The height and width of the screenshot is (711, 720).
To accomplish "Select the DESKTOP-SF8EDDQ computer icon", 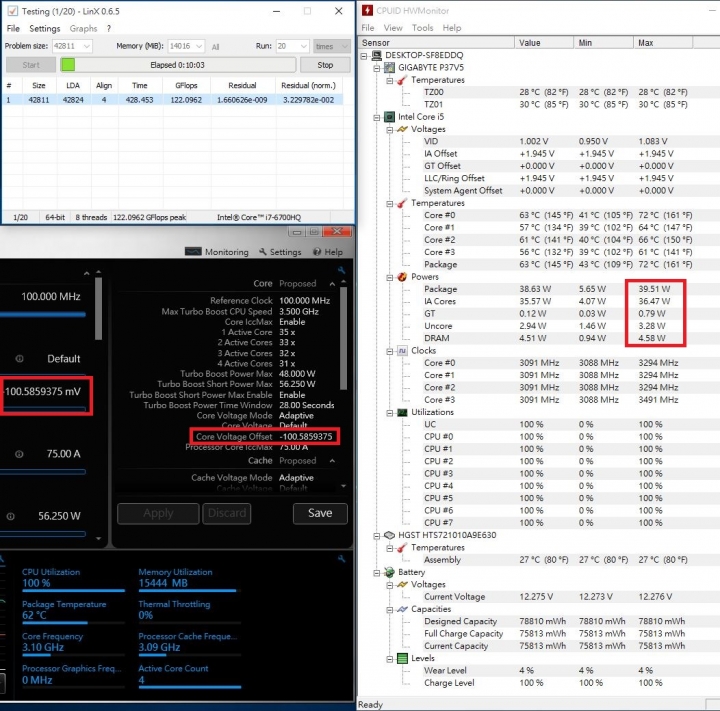I will [x=377, y=56].
